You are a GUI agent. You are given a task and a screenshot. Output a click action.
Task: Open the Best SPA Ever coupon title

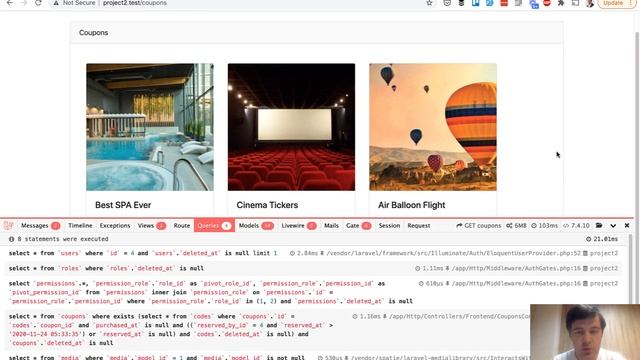123,205
